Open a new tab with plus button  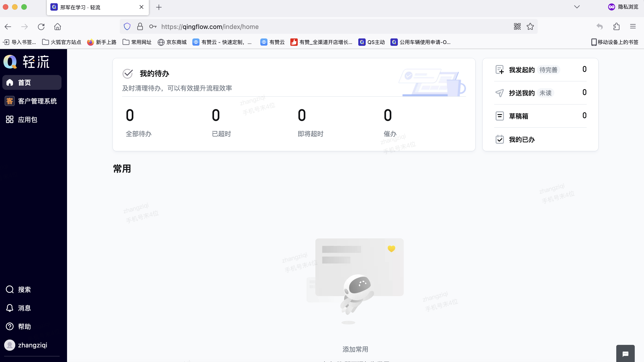tap(159, 7)
